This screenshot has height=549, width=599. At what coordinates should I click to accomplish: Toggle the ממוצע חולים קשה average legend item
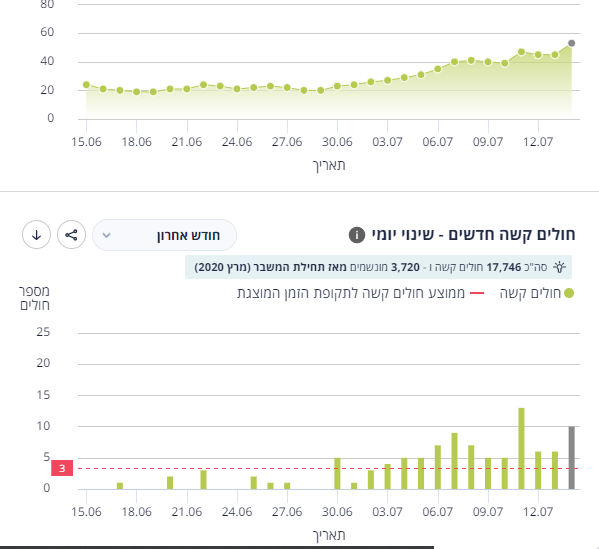[361, 293]
